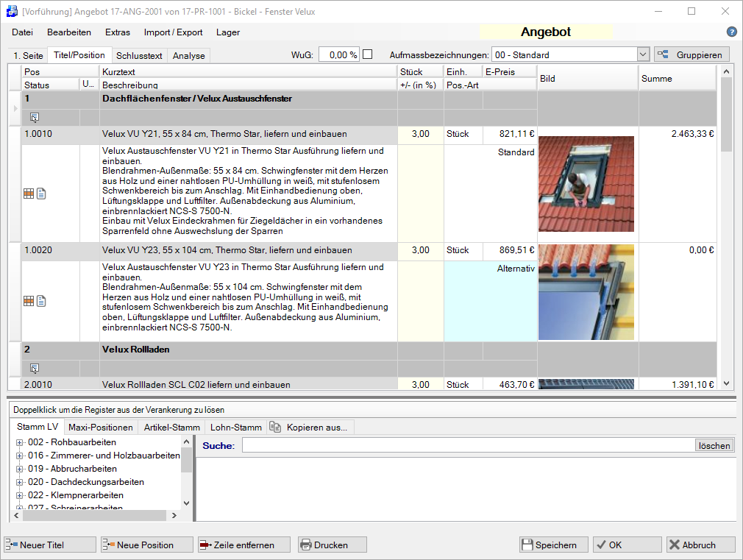
Task: Open the note icon under title 1
Action: pos(34,117)
